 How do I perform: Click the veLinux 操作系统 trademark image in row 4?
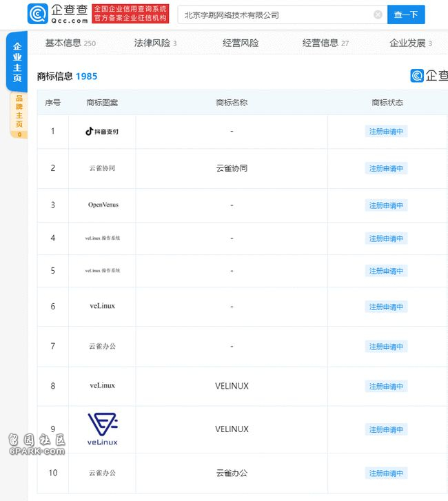pos(102,238)
